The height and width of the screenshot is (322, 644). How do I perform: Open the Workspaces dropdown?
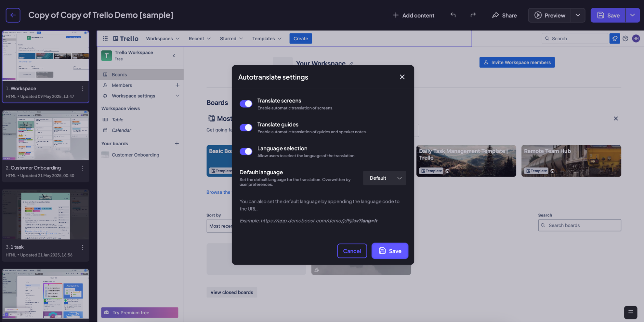tap(163, 39)
